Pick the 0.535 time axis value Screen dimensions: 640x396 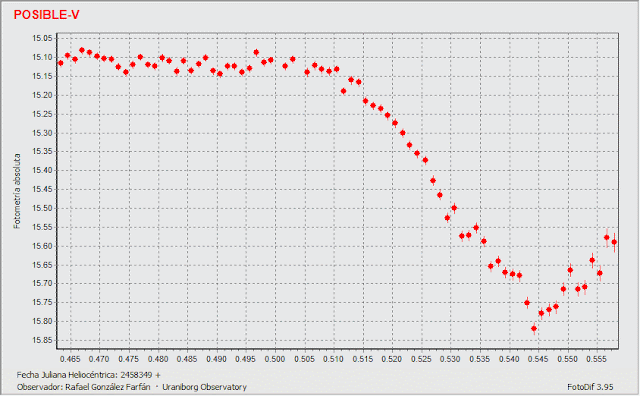(x=480, y=359)
